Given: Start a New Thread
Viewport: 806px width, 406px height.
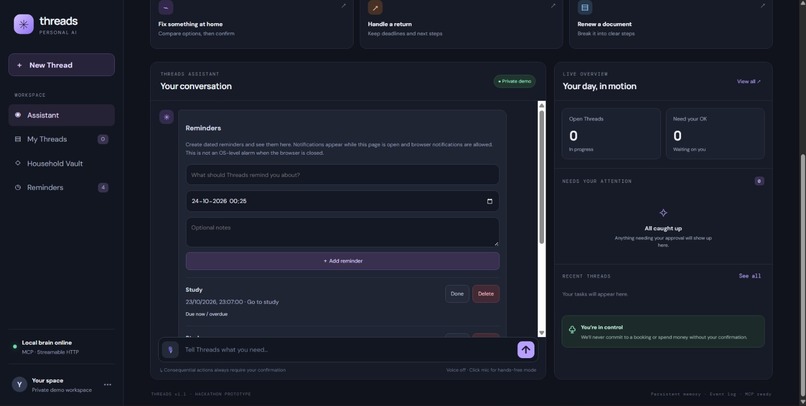Looking at the screenshot, I should pyautogui.click(x=61, y=65).
